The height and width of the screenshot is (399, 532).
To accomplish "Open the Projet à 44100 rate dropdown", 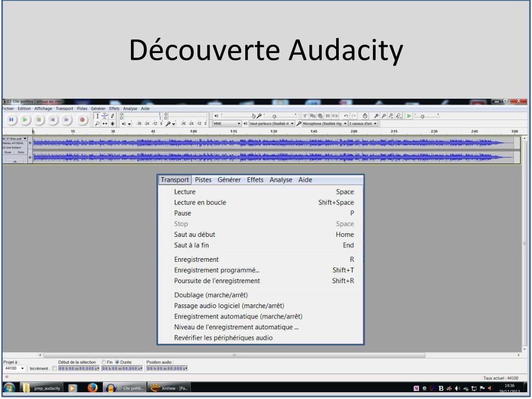I will pos(14,368).
